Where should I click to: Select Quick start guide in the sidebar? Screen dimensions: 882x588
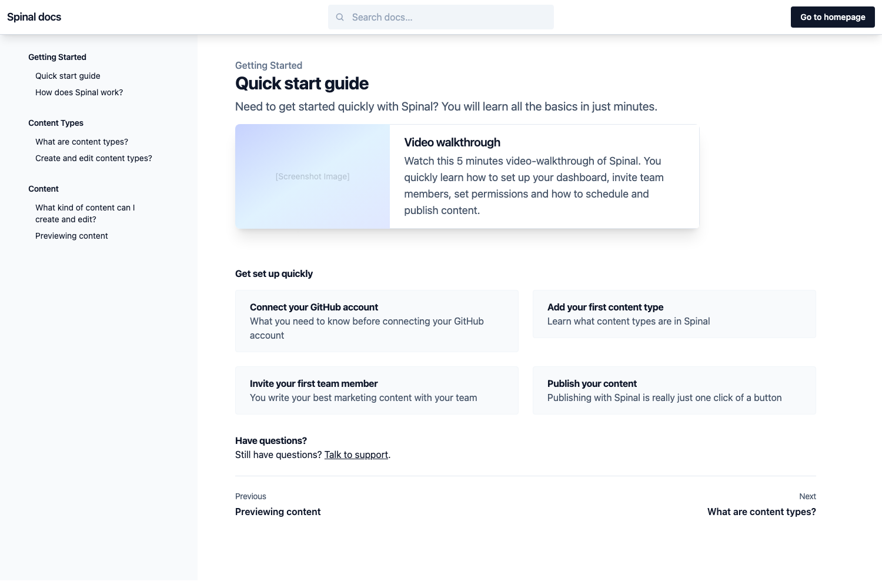[68, 76]
